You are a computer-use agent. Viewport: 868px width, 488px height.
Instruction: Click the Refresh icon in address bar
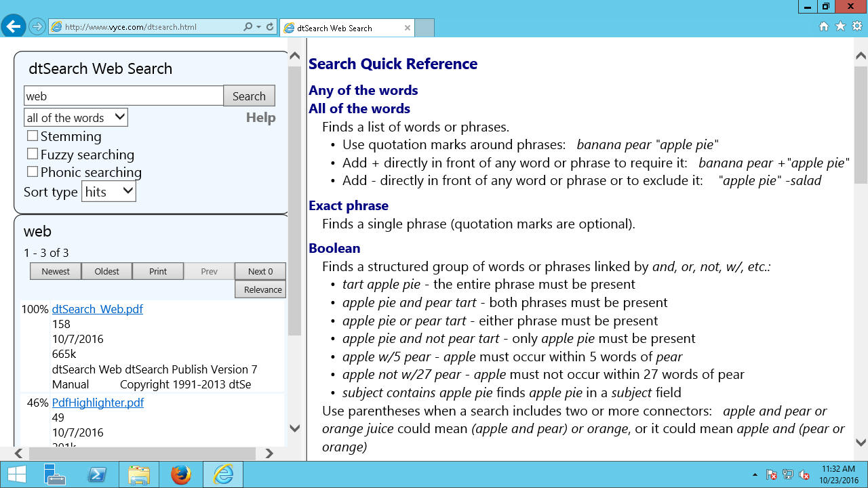(x=270, y=27)
